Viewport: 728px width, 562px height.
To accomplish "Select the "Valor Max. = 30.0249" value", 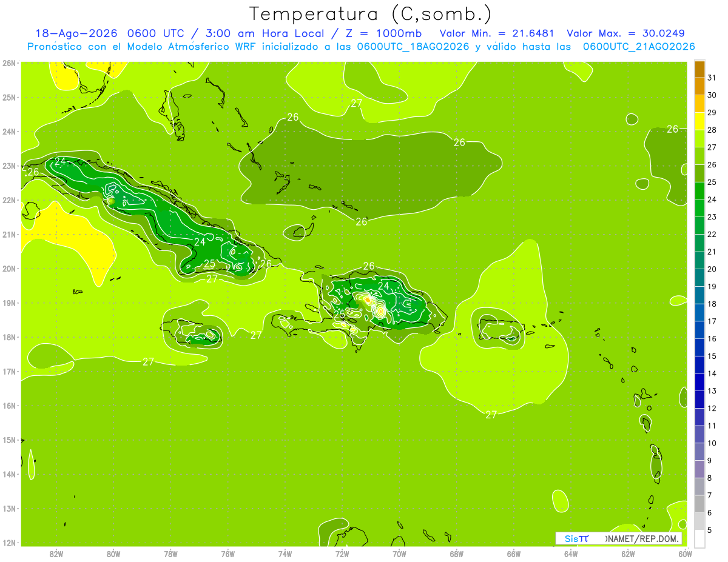I will 625,33.
